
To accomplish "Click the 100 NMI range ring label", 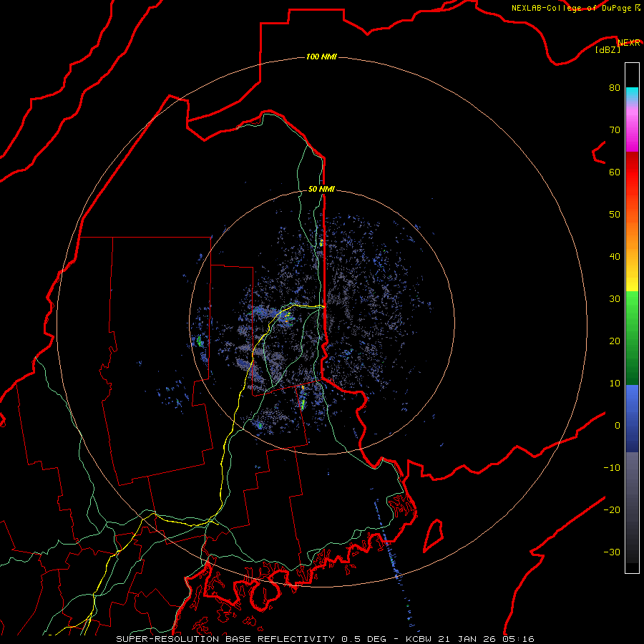I will (x=321, y=57).
